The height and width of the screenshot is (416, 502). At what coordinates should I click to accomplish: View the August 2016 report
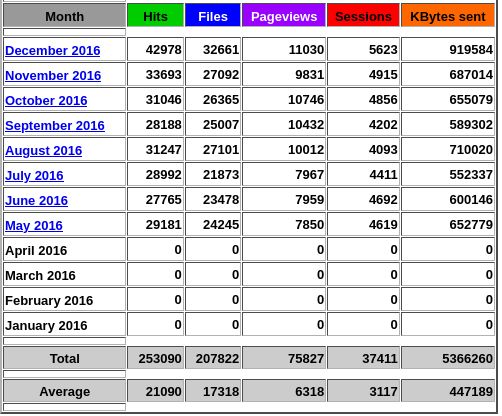(43, 150)
